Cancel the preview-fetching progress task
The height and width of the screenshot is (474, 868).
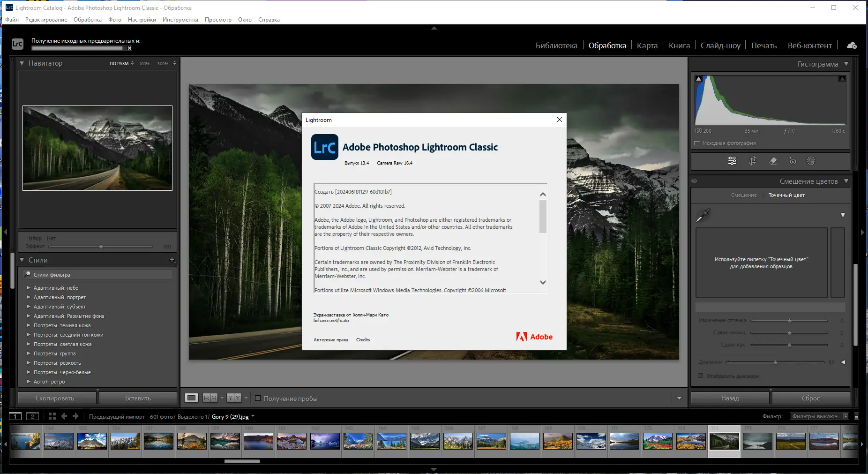tap(130, 48)
